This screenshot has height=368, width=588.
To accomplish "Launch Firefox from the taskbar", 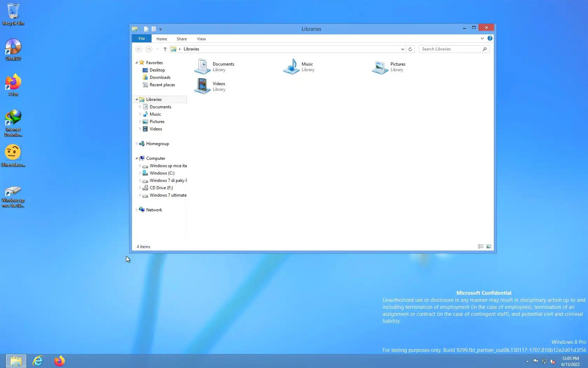I will coord(59,361).
